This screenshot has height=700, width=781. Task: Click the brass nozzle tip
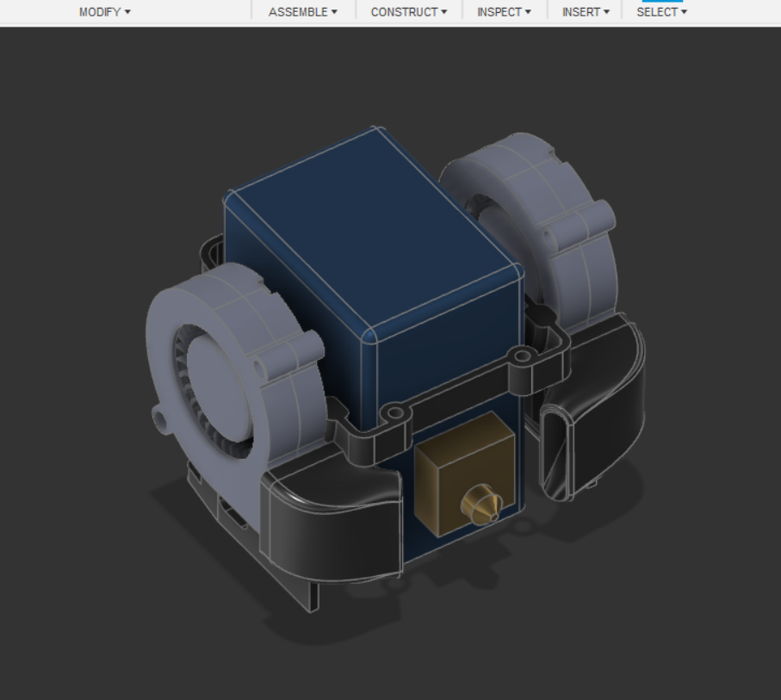pos(479,505)
